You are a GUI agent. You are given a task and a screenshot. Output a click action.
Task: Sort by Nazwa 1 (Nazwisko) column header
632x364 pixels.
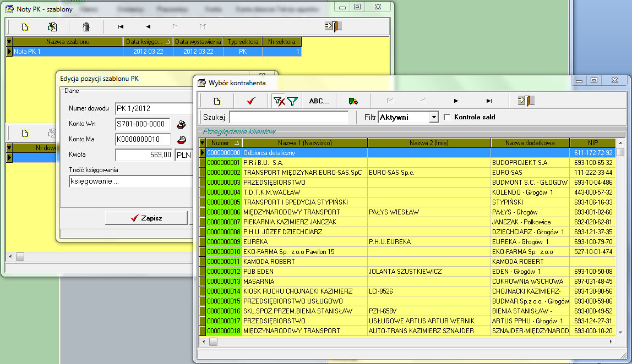pyautogui.click(x=305, y=143)
